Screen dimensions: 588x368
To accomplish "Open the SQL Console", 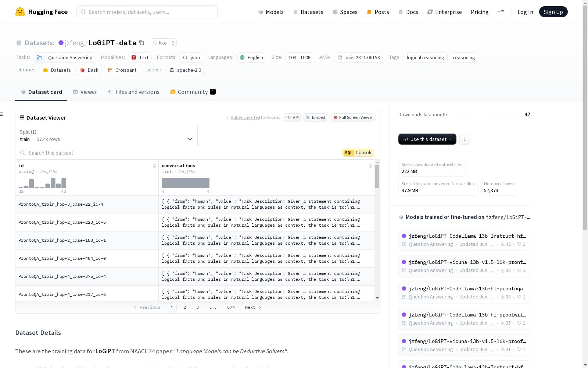I will [358, 153].
